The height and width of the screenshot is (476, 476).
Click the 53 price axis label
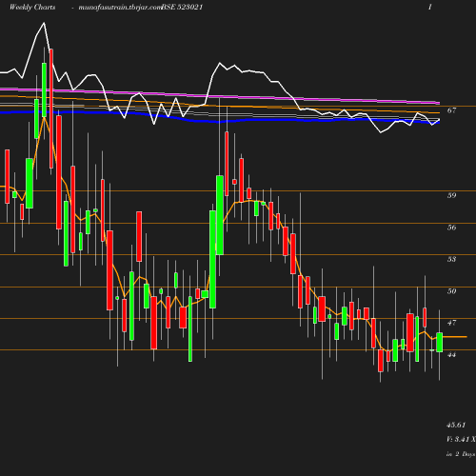tap(451, 259)
